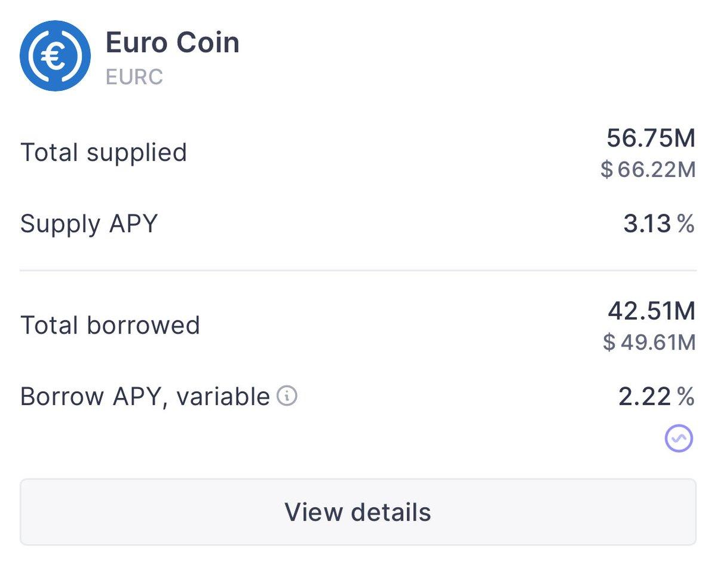Click the 56.75M Total supplied figure
The width and height of the screenshot is (717, 588).
tap(651, 138)
